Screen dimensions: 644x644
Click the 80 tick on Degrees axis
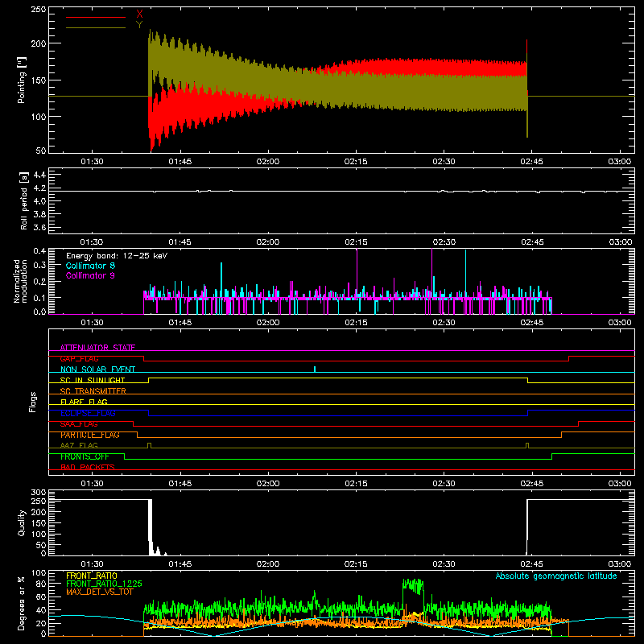pos(41,583)
